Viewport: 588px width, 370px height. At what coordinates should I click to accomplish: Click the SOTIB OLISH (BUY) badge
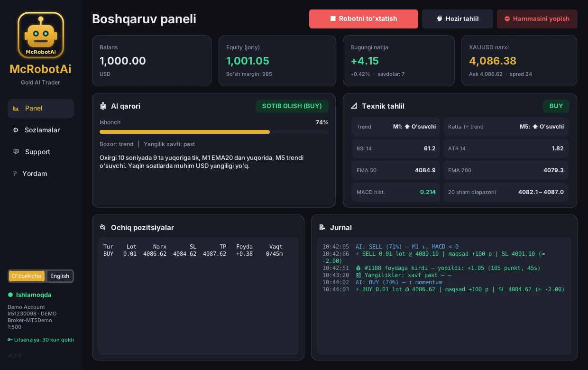pos(292,106)
